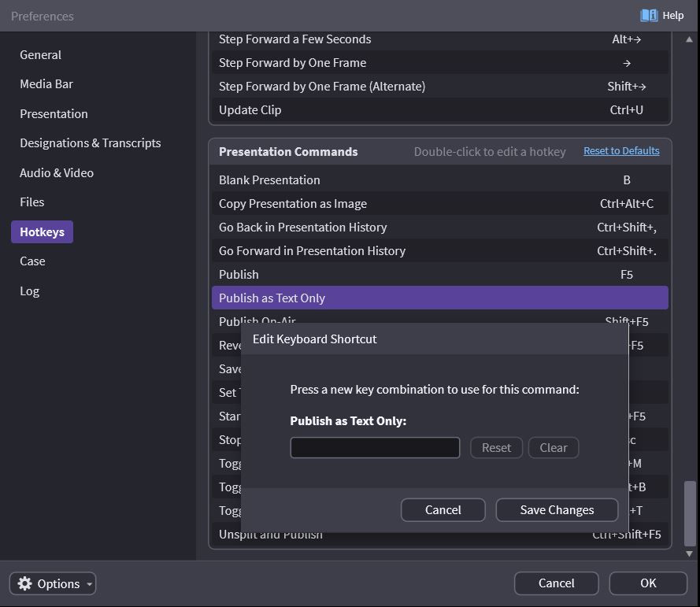Open the Files preferences section
Viewport: 700px width, 607px height.
pos(32,202)
